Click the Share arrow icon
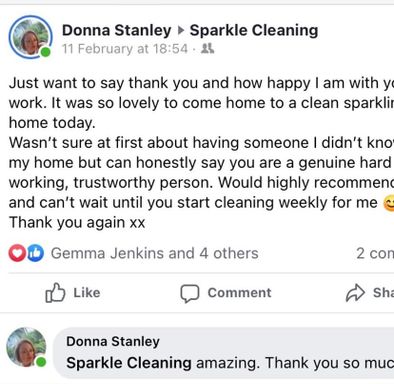The height and width of the screenshot is (384, 394). coord(355,293)
